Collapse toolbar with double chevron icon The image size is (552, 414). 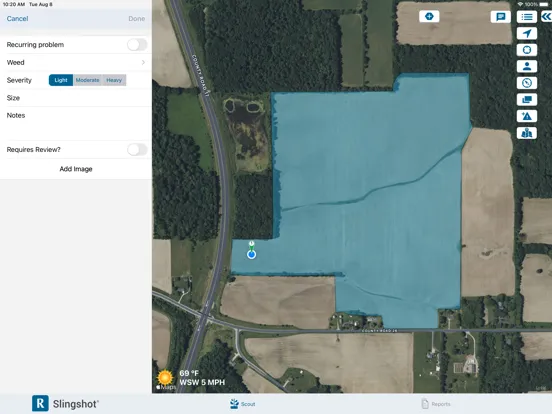(546, 17)
